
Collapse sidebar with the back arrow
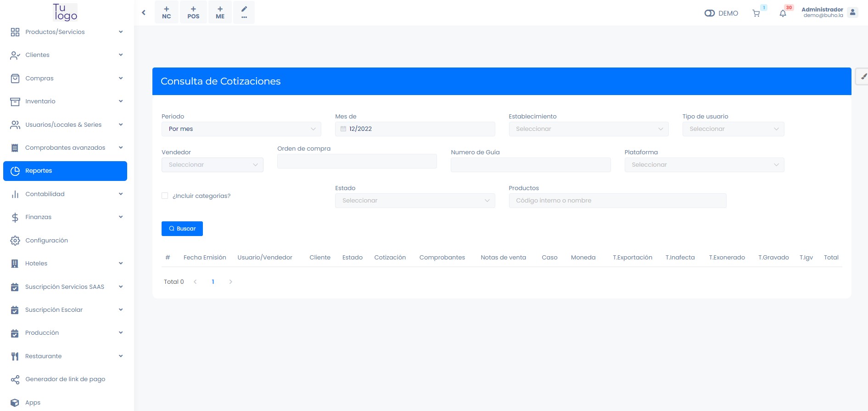tap(144, 12)
